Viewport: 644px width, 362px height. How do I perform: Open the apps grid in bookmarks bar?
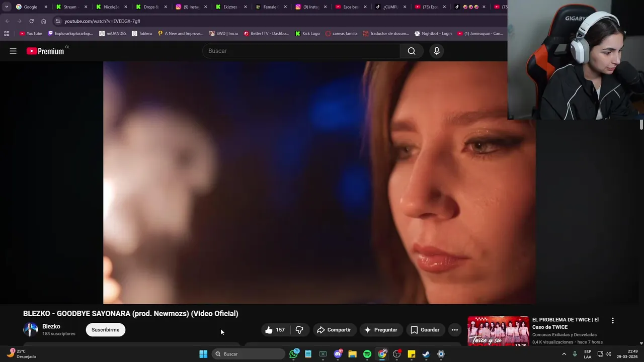point(7,34)
